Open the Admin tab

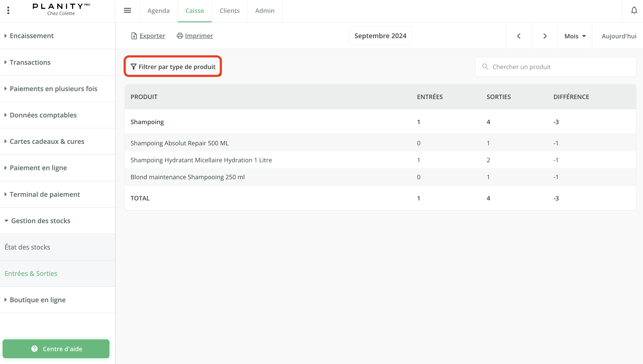tap(265, 11)
